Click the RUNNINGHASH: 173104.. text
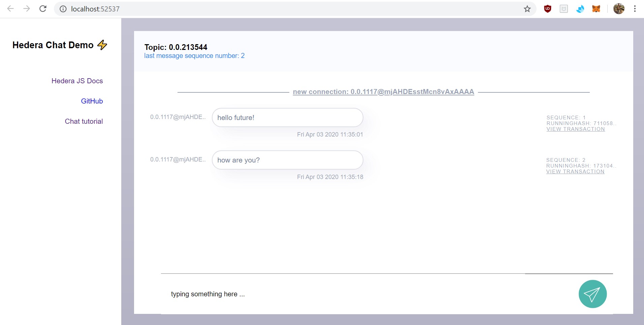This screenshot has height=325, width=644. (x=581, y=166)
